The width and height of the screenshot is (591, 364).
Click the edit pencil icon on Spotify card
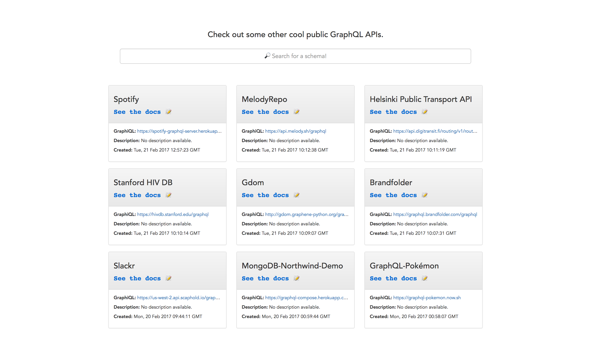coord(168,112)
